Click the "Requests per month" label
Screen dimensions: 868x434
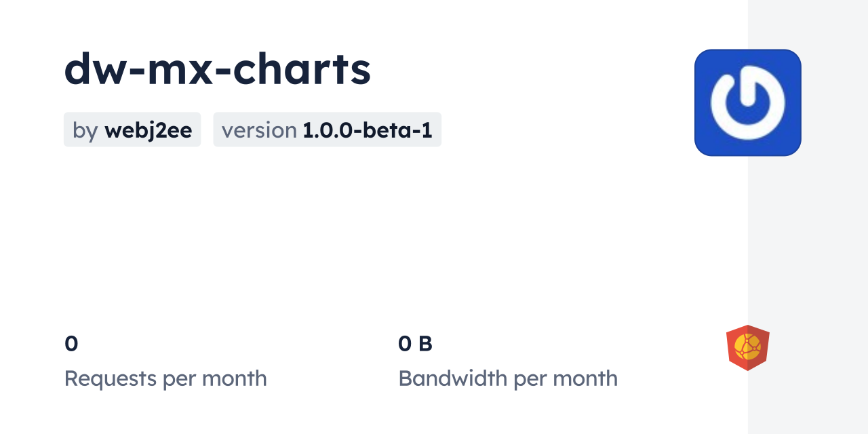(165, 378)
